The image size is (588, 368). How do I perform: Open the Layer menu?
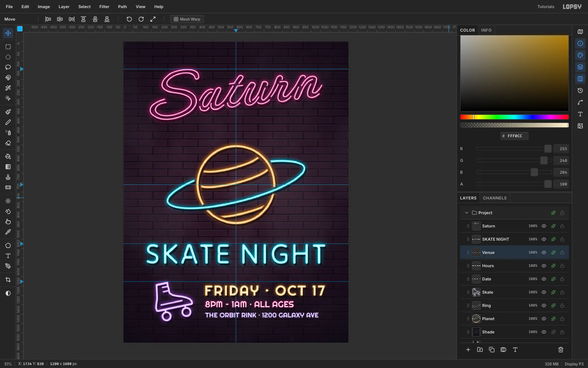[x=64, y=7]
